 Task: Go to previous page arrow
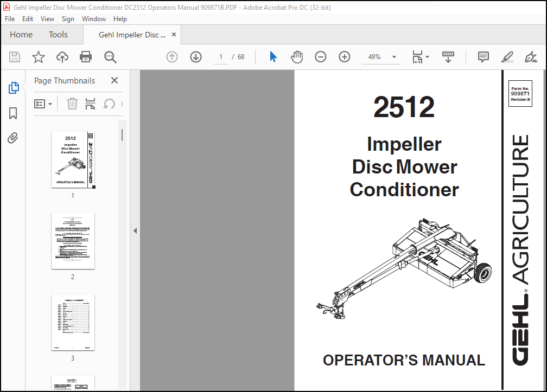tap(171, 57)
